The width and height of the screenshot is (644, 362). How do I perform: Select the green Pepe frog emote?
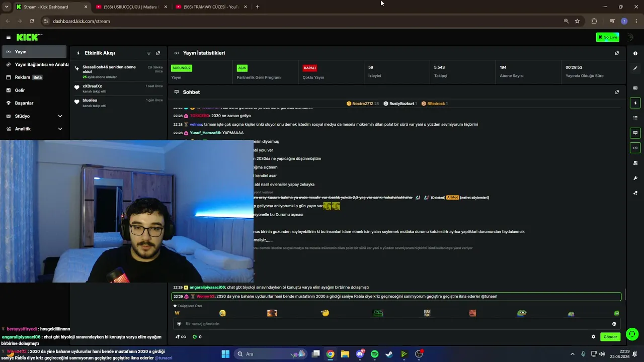pos(378,313)
